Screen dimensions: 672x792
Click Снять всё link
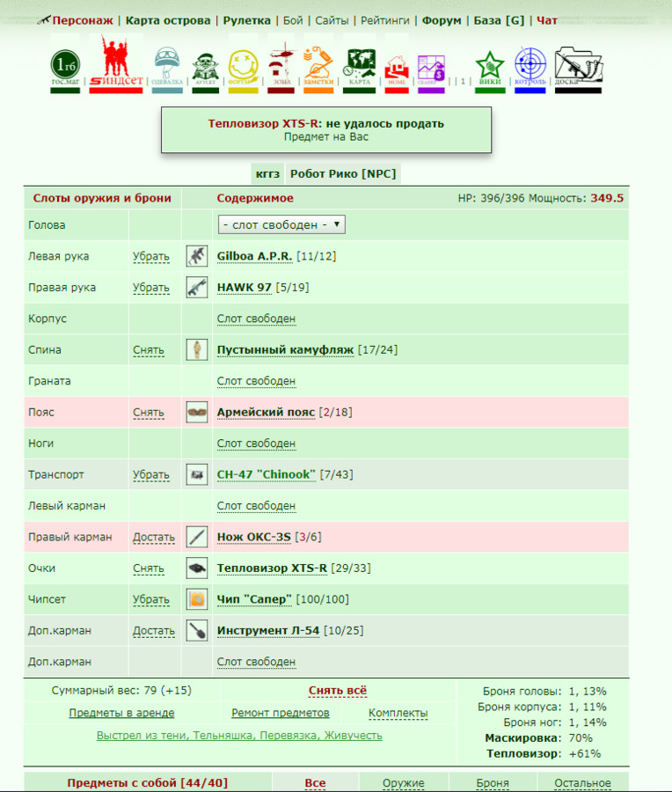[x=338, y=691]
